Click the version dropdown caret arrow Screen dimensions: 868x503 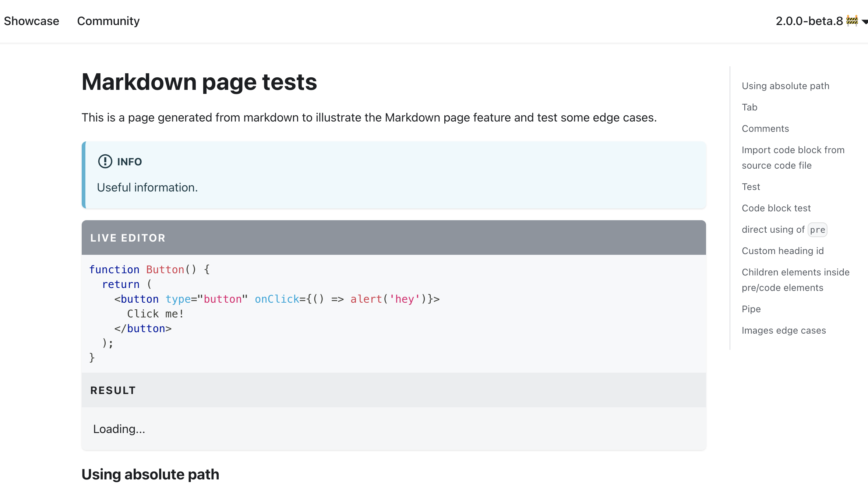tap(864, 22)
